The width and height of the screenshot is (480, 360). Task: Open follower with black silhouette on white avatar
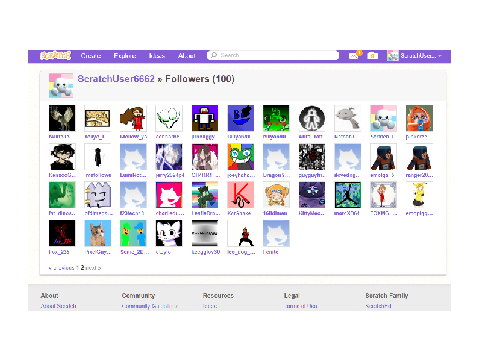point(97,157)
